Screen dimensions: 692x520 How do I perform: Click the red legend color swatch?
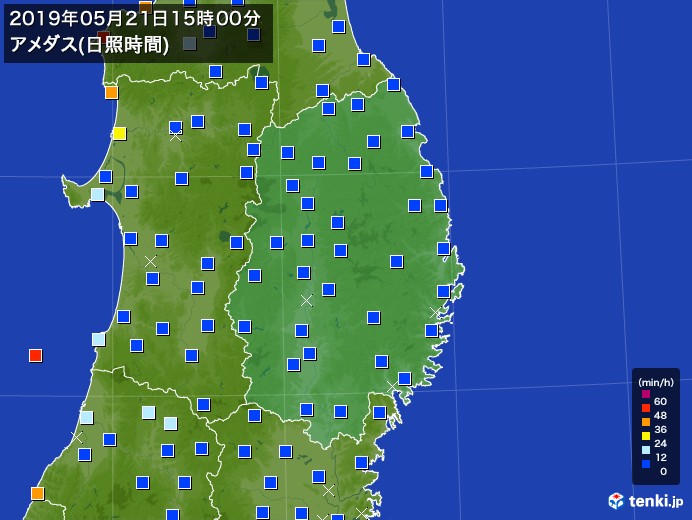tap(646, 408)
